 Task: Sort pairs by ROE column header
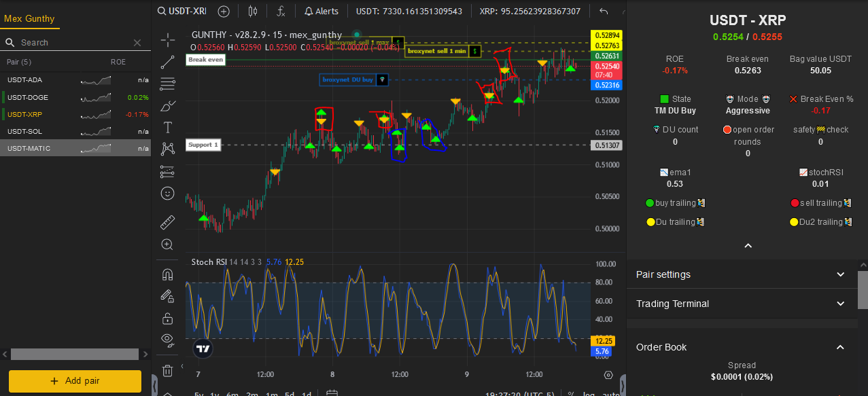tap(118, 62)
